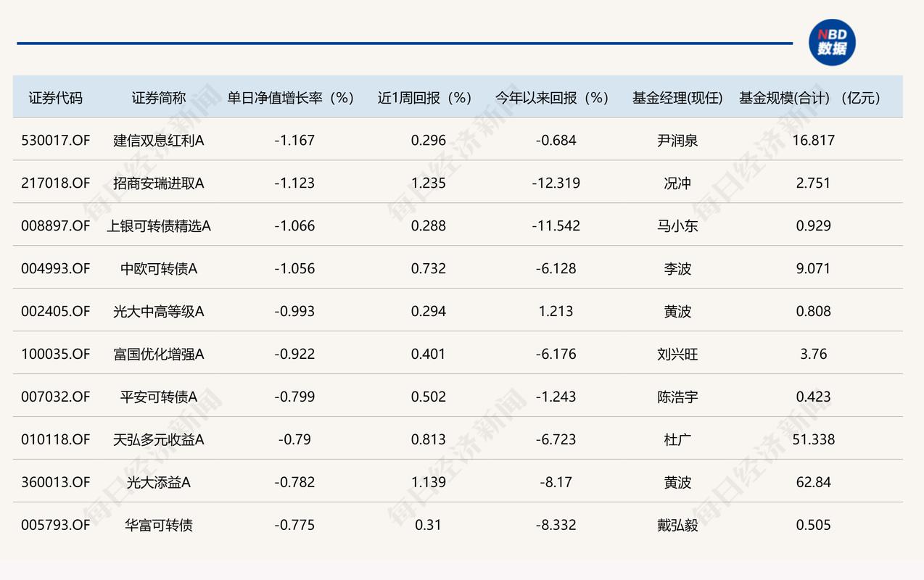Click the 62.84 fund size cell
This screenshot has height=580, width=924.
pyautogui.click(x=814, y=481)
